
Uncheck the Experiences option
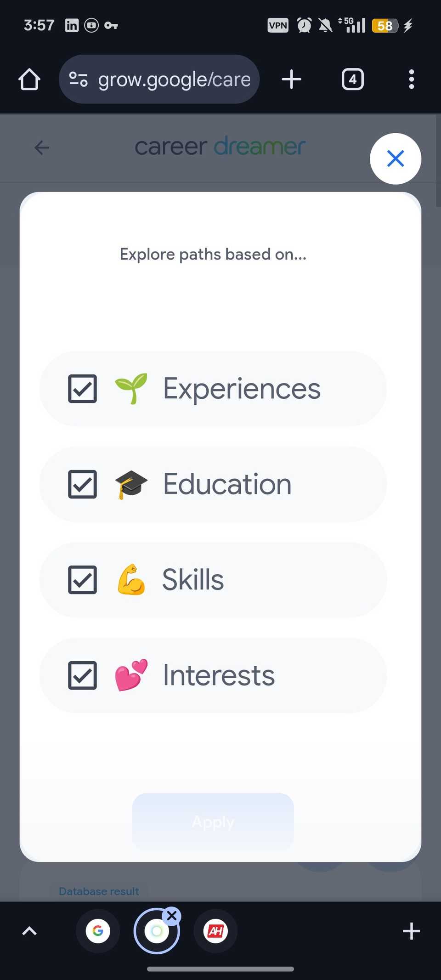(83, 388)
